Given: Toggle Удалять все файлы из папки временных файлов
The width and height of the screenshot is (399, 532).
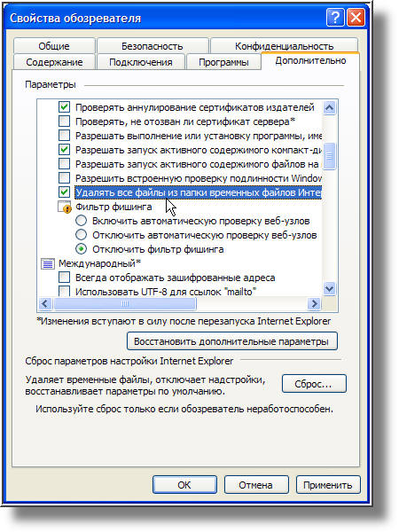Looking at the screenshot, I should tap(64, 192).
